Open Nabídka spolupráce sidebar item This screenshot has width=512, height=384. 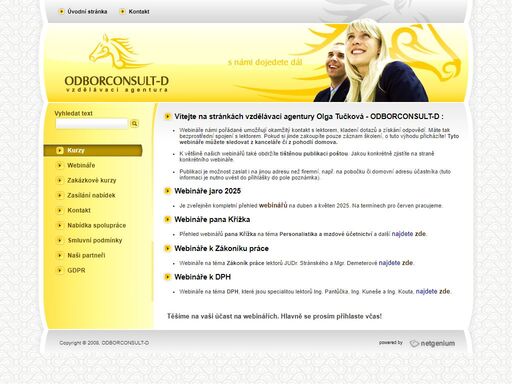click(97, 225)
